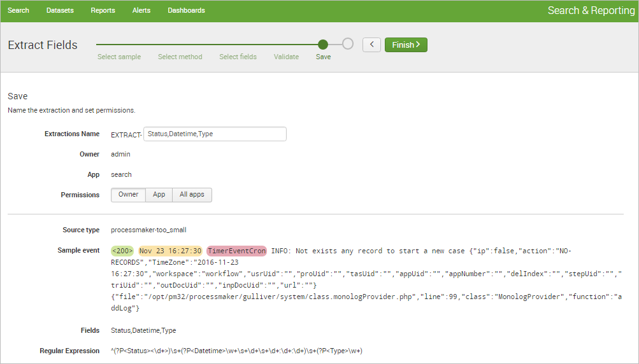Click the Extractions Name input field
The width and height of the screenshot is (639, 364).
[215, 134]
